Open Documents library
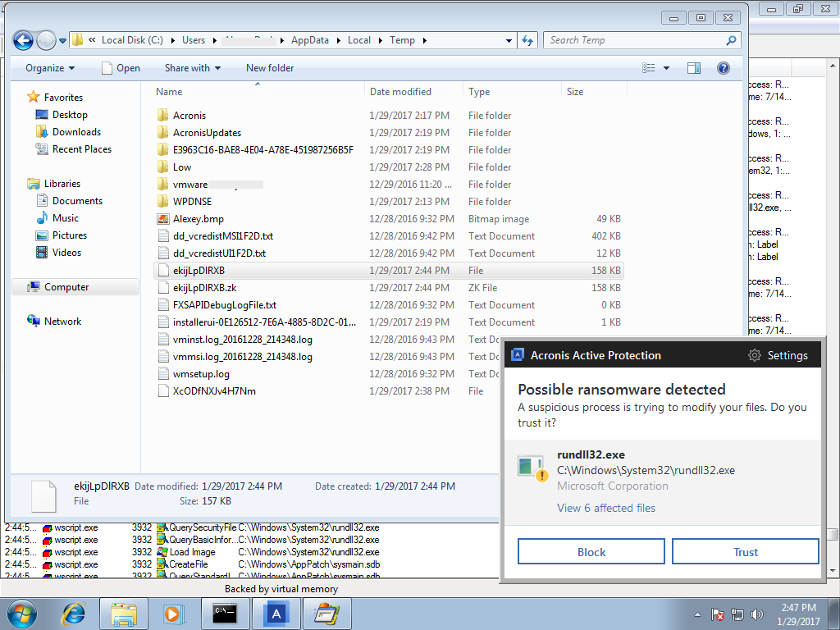Viewport: 840px width, 630px height. pyautogui.click(x=77, y=201)
